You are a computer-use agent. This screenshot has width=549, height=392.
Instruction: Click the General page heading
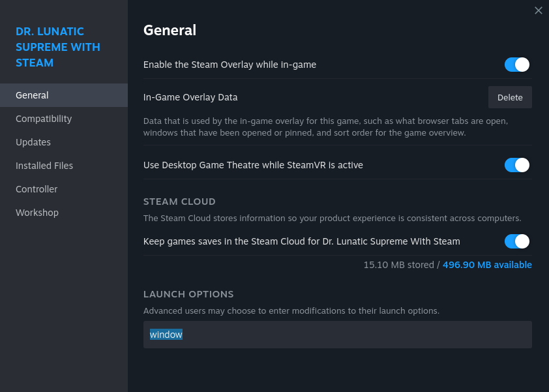click(x=170, y=30)
